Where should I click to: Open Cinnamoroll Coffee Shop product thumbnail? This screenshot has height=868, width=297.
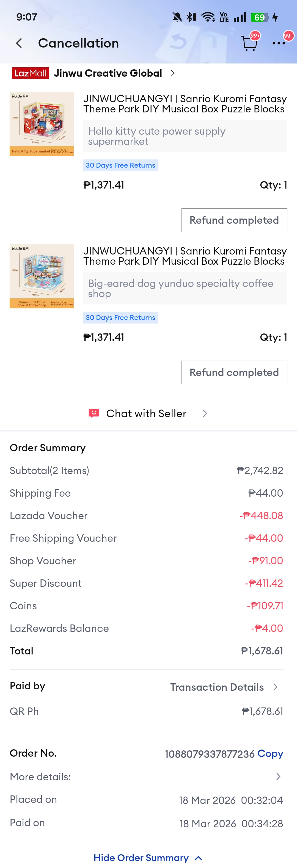click(42, 276)
